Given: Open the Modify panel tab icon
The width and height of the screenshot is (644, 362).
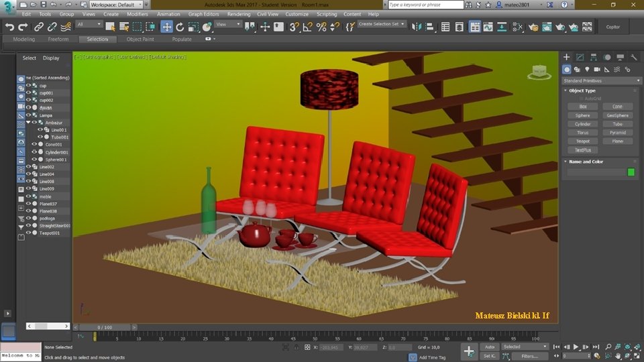Looking at the screenshot, I should click(580, 57).
